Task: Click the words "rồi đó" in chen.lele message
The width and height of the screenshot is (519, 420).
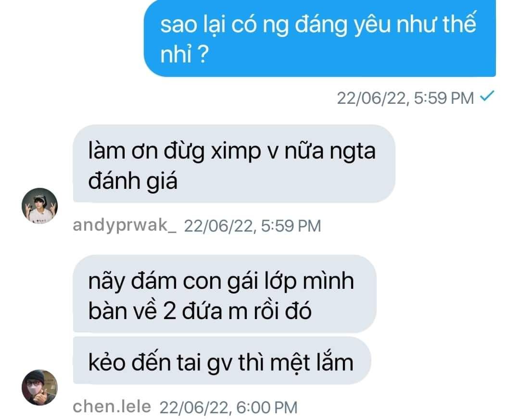Action: click(283, 311)
